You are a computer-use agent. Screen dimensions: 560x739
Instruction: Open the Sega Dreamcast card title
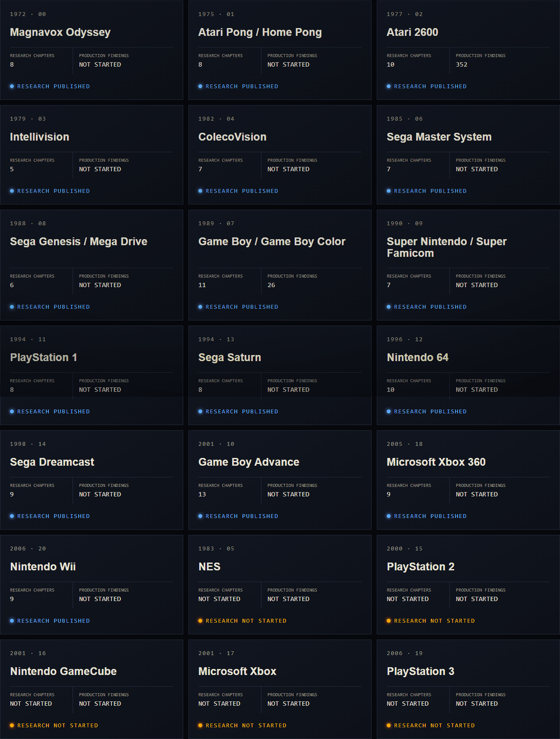pyautogui.click(x=52, y=462)
